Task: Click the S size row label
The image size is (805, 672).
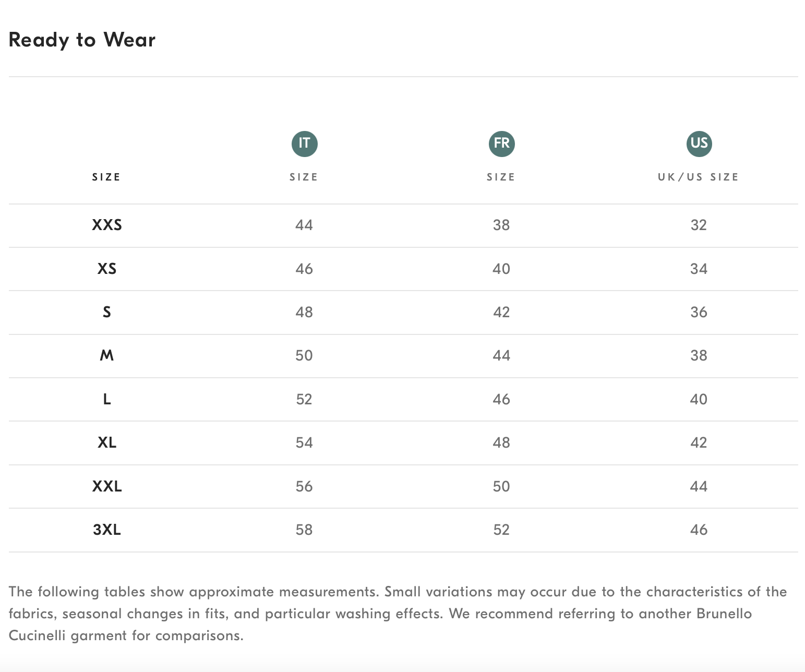Action: point(107,312)
